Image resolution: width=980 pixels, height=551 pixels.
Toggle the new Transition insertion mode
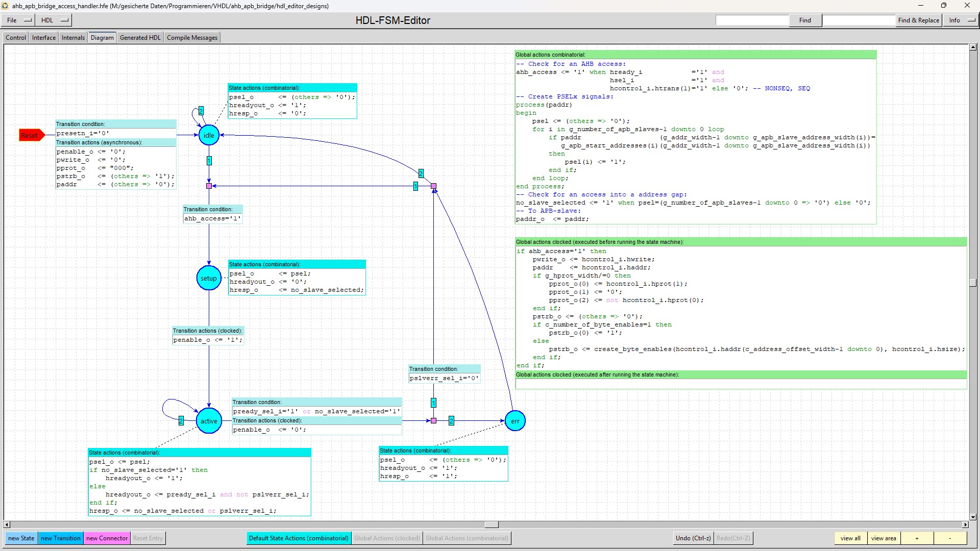coord(60,538)
